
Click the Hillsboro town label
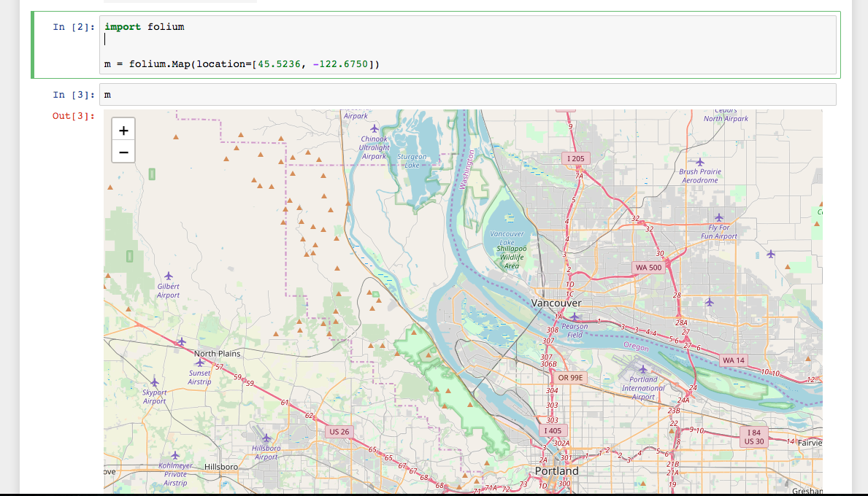click(x=221, y=467)
